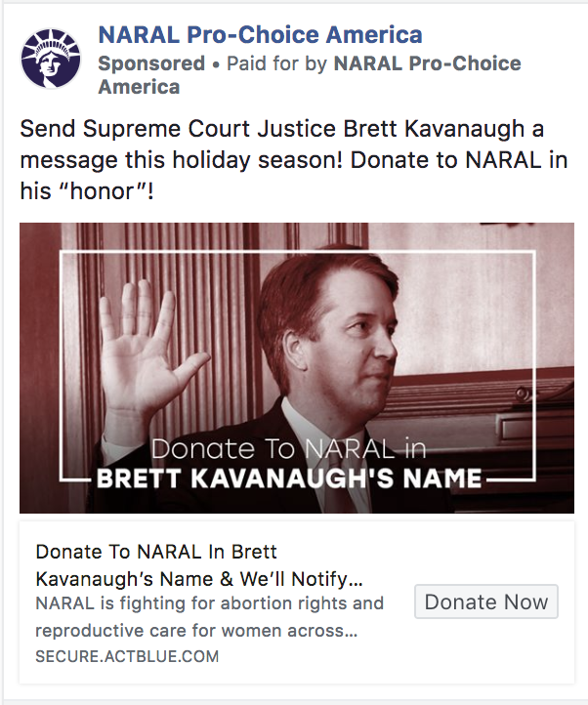Open the SECURE.ACTBLUE.COM domain link
This screenshot has height=705, width=588.
click(127, 656)
